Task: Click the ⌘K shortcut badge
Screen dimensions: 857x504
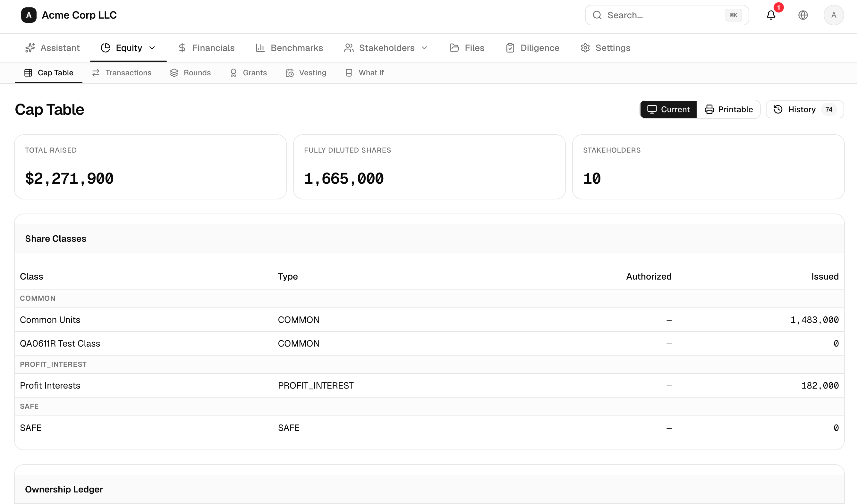Action: 734,15
